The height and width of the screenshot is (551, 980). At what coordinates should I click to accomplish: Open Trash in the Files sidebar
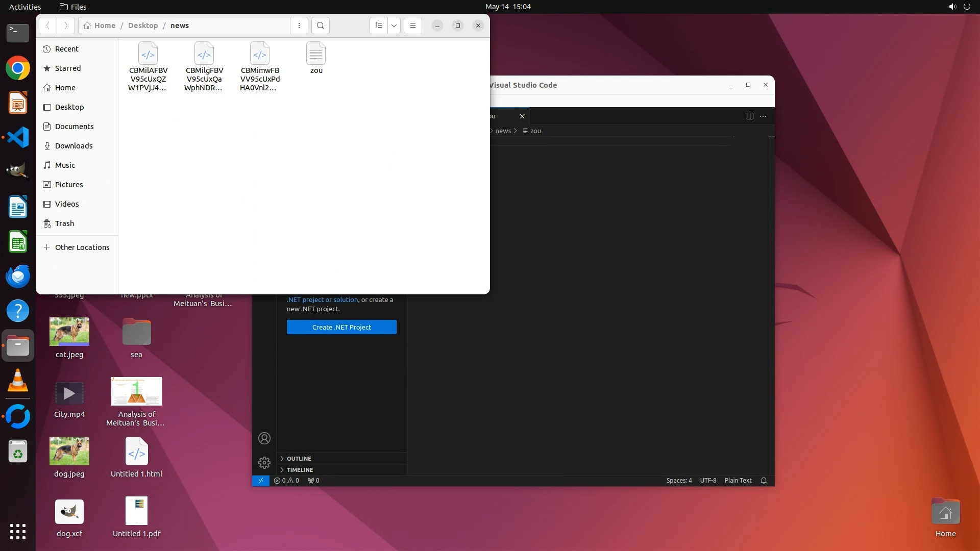64,223
